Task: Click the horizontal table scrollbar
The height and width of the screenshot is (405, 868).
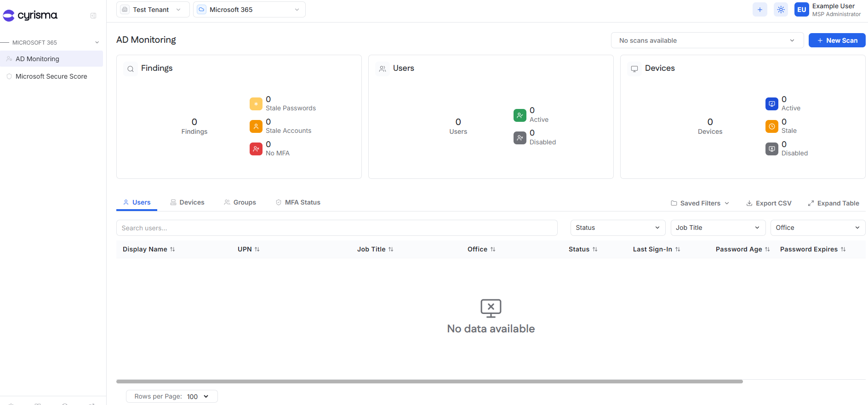Action: (x=429, y=382)
